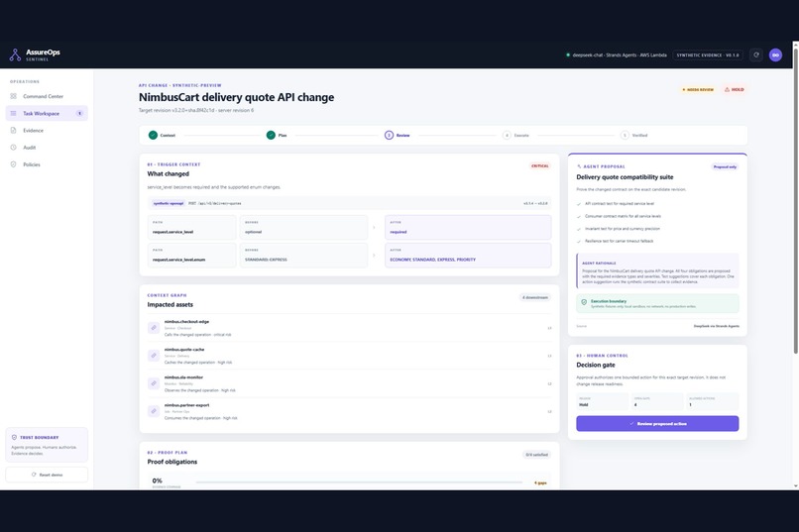Click checkmark for API contract test item
Screen dimensions: 799x532
[x=579, y=204]
